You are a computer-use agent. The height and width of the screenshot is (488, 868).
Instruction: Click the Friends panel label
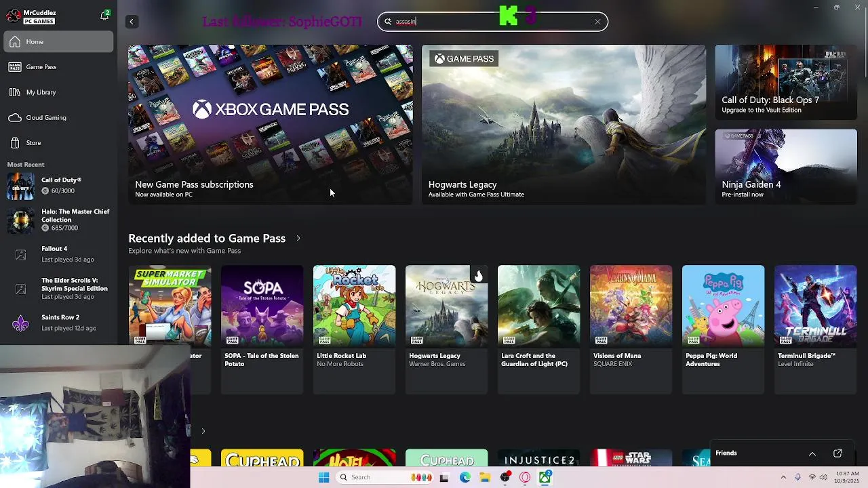(x=726, y=453)
